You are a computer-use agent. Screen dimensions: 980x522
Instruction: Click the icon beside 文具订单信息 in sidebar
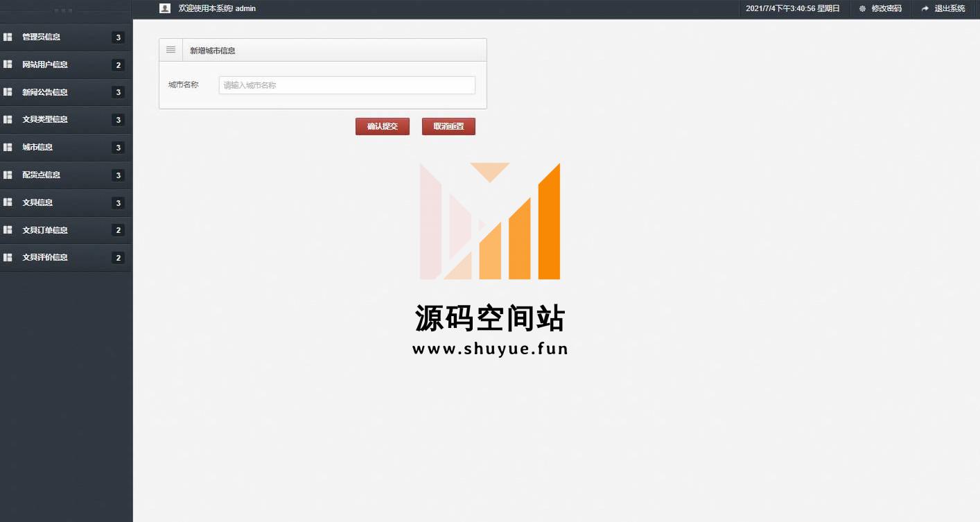click(x=8, y=229)
